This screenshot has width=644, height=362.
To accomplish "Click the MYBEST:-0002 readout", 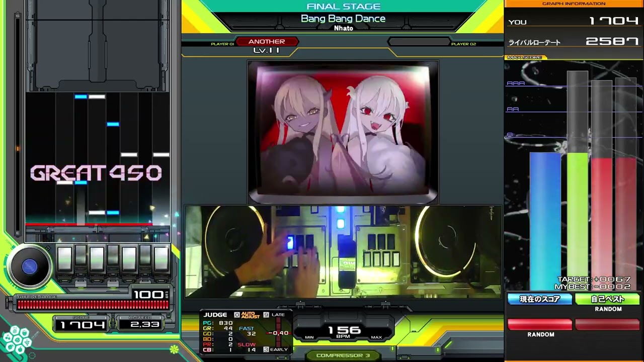I will 593,287.
